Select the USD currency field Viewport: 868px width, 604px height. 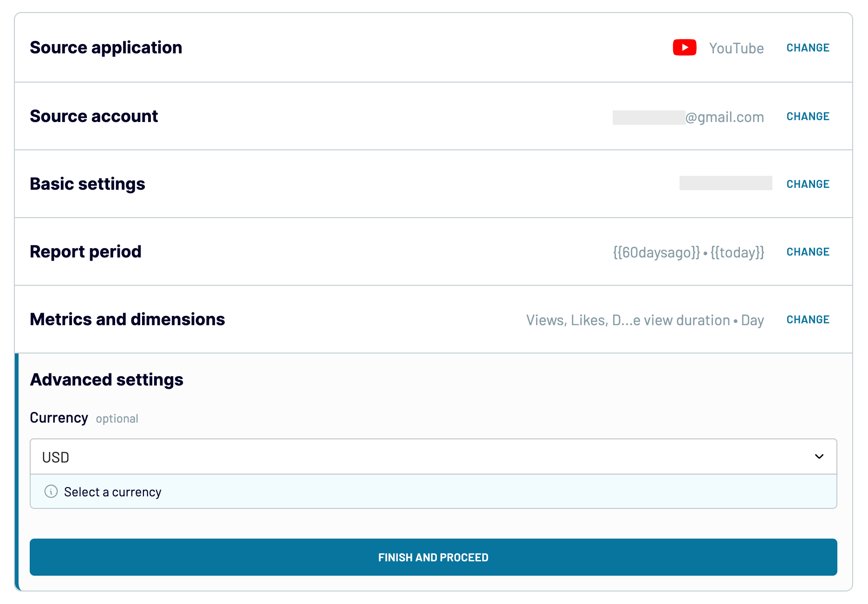(433, 456)
